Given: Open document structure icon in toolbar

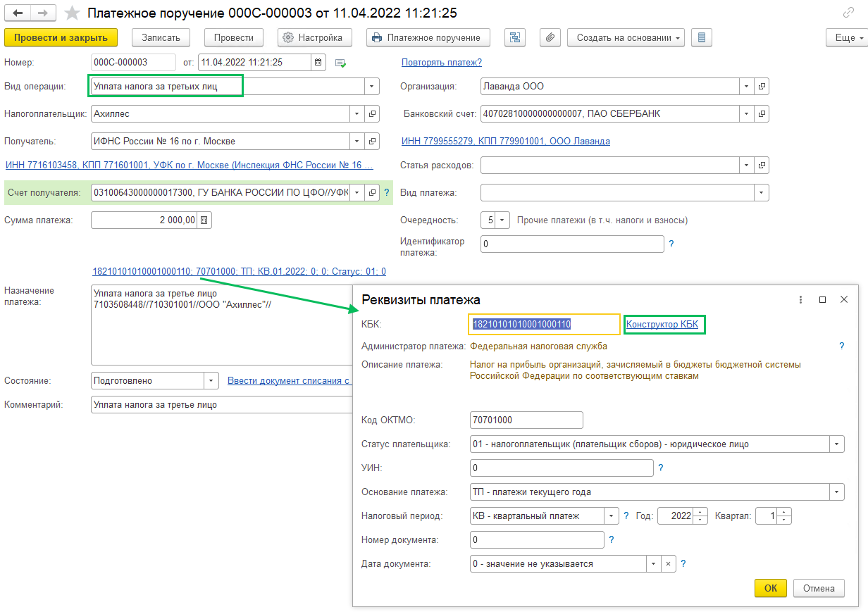Looking at the screenshot, I should [515, 38].
